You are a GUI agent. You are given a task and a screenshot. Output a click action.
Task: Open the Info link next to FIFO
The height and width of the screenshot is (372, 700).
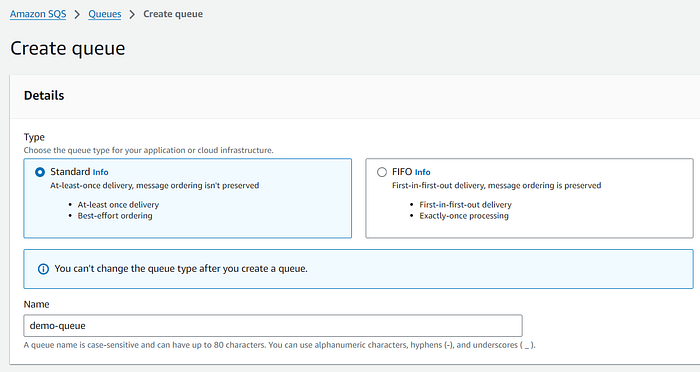423,172
